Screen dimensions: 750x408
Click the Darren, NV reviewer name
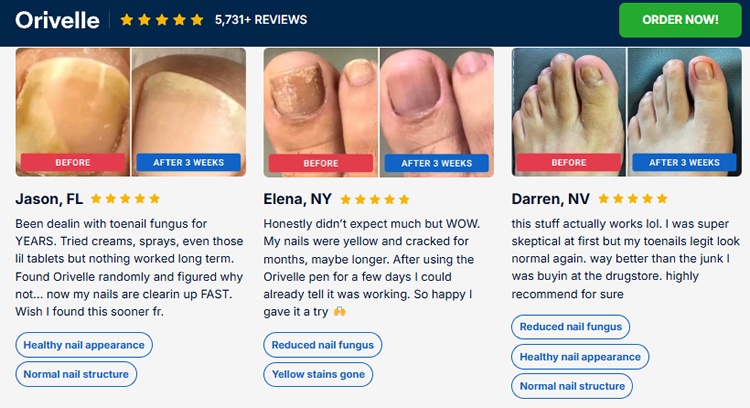(x=550, y=199)
